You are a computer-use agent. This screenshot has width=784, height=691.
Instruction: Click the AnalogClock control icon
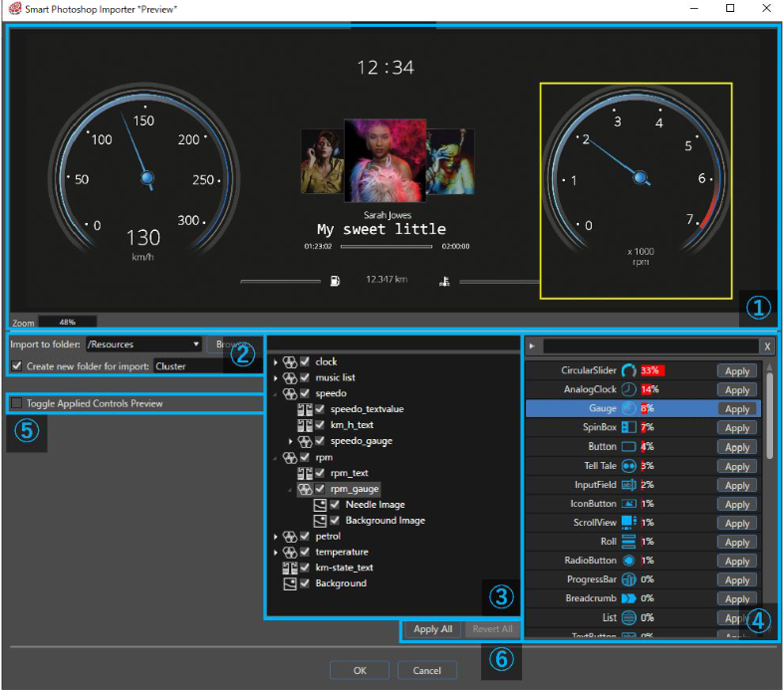tap(629, 389)
